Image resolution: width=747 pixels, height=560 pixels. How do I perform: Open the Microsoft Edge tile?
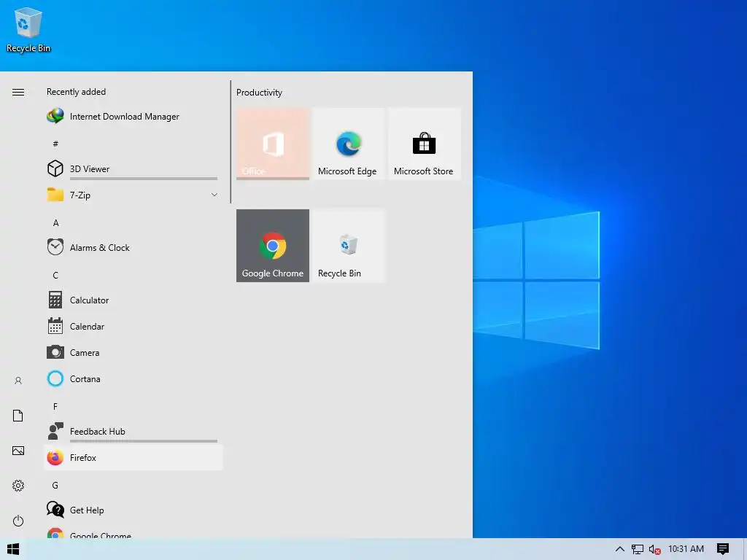pos(348,144)
